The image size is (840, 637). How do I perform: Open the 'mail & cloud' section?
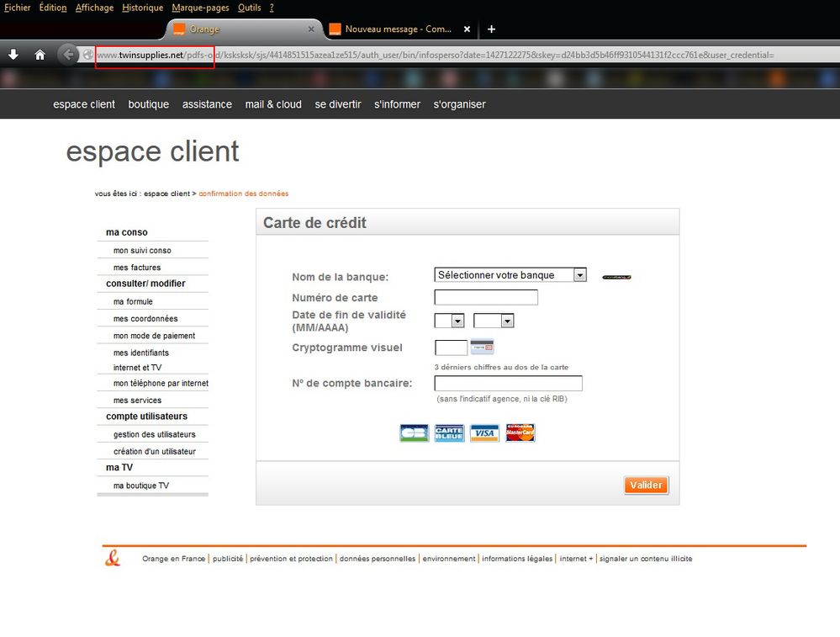[x=273, y=104]
